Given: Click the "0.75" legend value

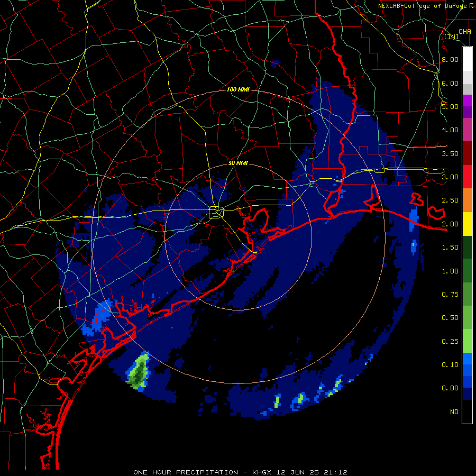Looking at the screenshot, I should pyautogui.click(x=450, y=295).
